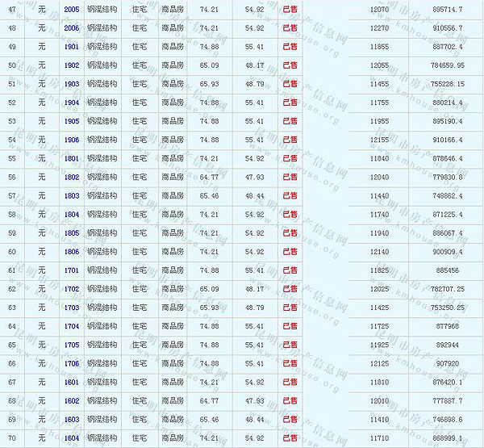Click the room 1901 link

pos(72,47)
